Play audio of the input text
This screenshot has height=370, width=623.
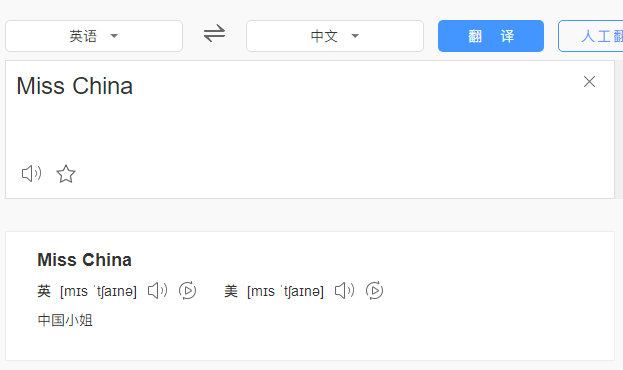point(31,174)
